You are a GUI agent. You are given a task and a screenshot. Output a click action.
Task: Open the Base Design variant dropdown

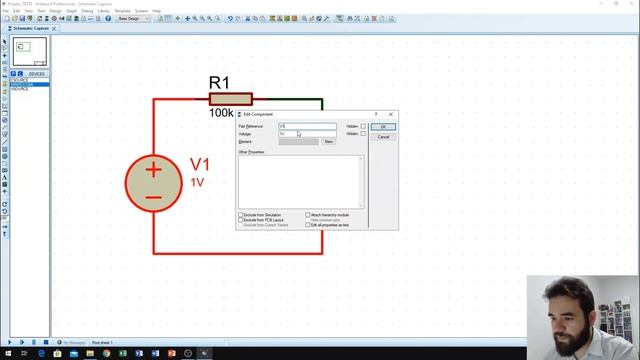133,19
